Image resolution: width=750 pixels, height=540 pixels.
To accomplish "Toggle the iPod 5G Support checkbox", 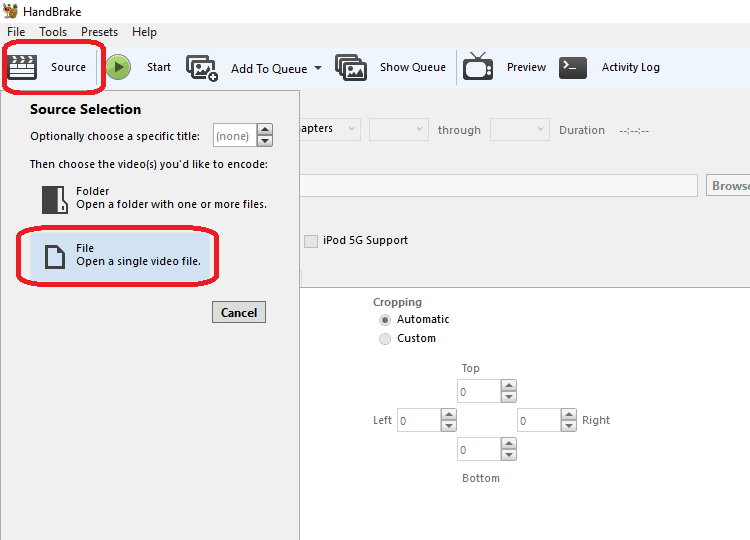I will point(311,241).
